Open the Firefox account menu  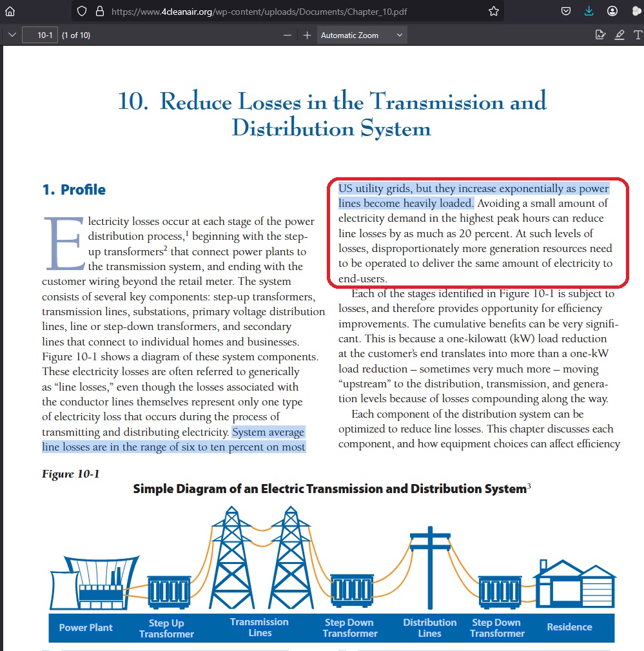[x=612, y=11]
